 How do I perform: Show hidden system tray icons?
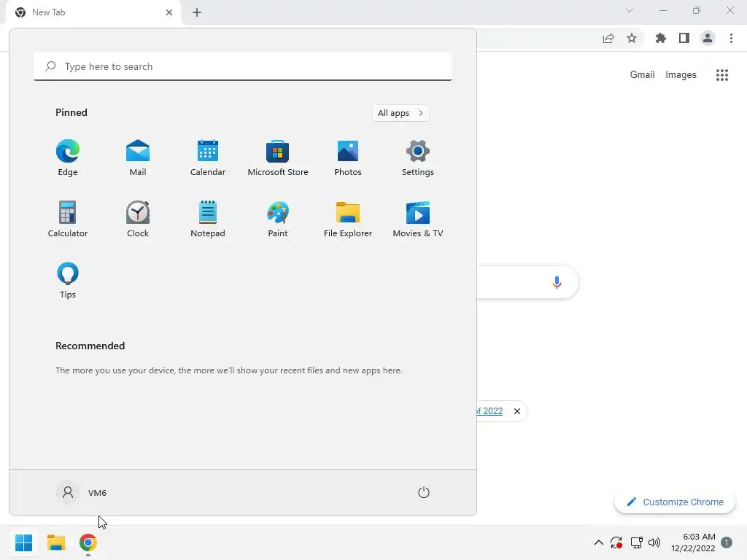(599, 542)
